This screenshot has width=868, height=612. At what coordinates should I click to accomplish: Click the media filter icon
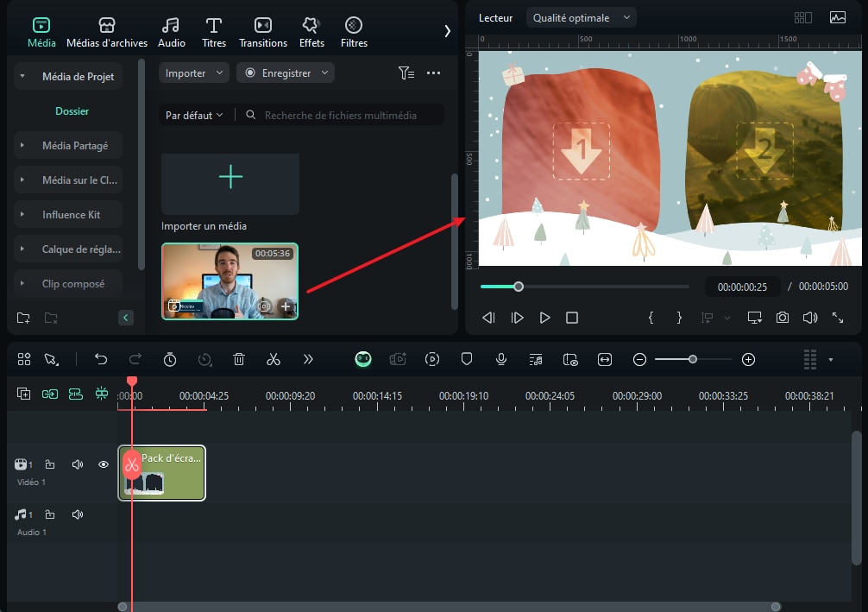(406, 73)
